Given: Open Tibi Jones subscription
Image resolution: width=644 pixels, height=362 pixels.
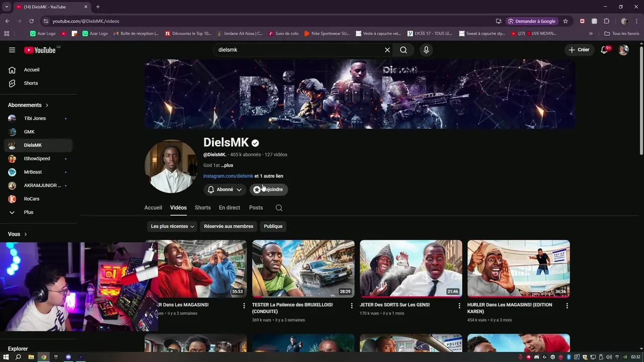Looking at the screenshot, I should 38,118.
